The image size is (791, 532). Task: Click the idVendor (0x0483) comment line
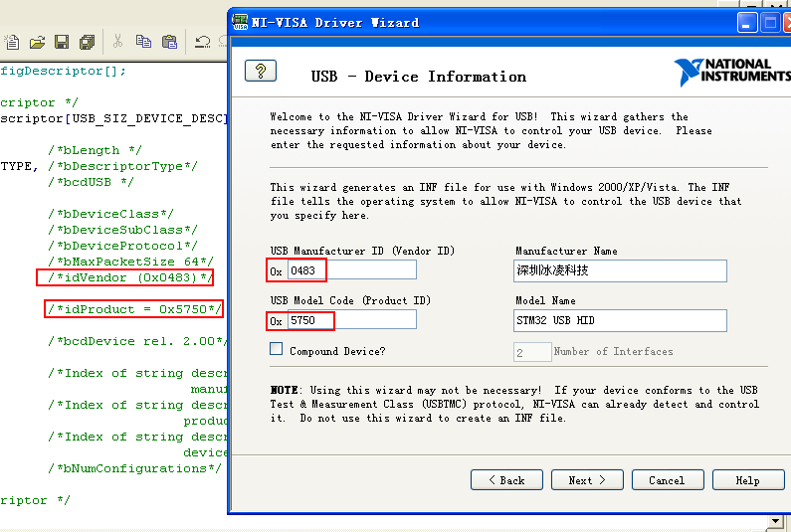click(x=130, y=277)
